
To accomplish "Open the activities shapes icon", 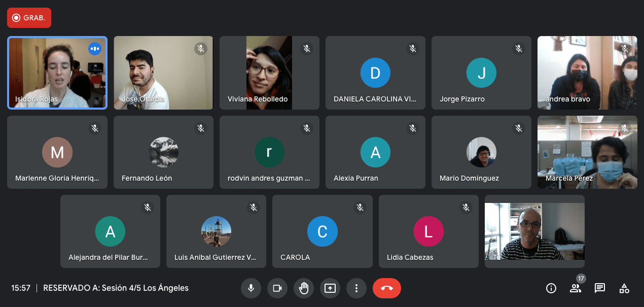I will coord(624,288).
